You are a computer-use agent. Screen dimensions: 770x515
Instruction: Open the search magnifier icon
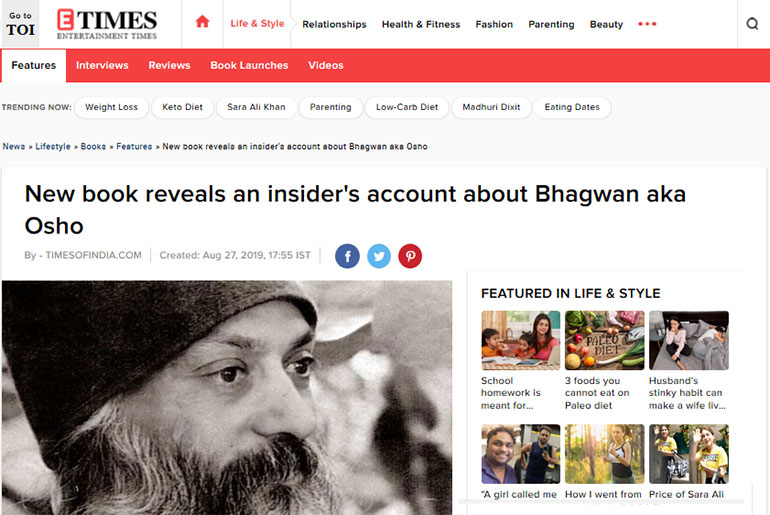coord(752,24)
